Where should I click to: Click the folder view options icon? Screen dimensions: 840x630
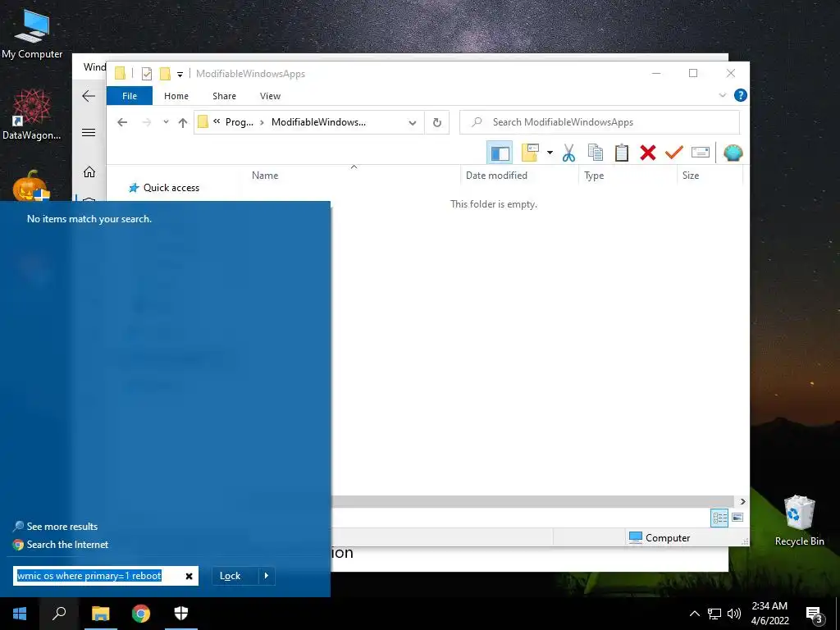pos(531,153)
